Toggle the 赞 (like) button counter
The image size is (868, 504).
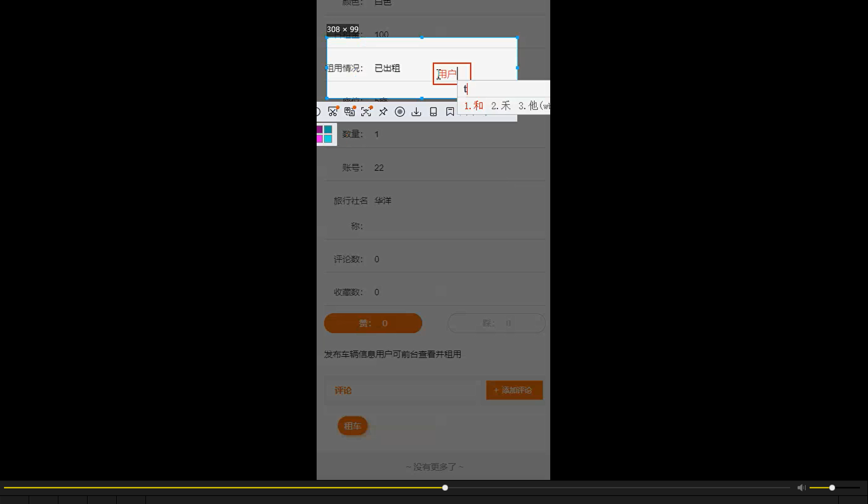click(373, 323)
